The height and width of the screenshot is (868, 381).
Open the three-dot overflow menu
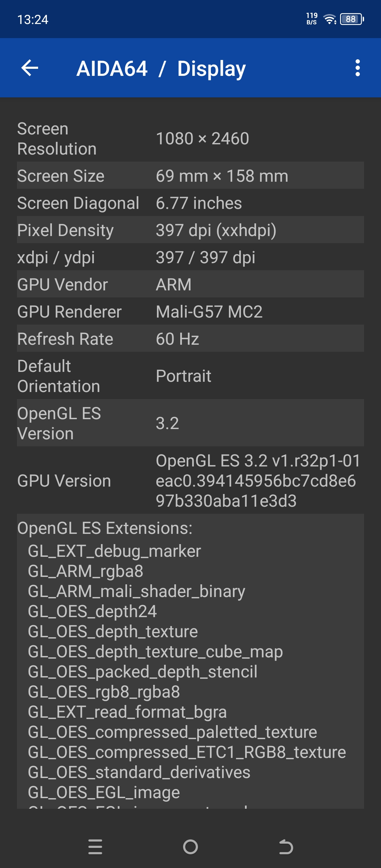[x=357, y=68]
